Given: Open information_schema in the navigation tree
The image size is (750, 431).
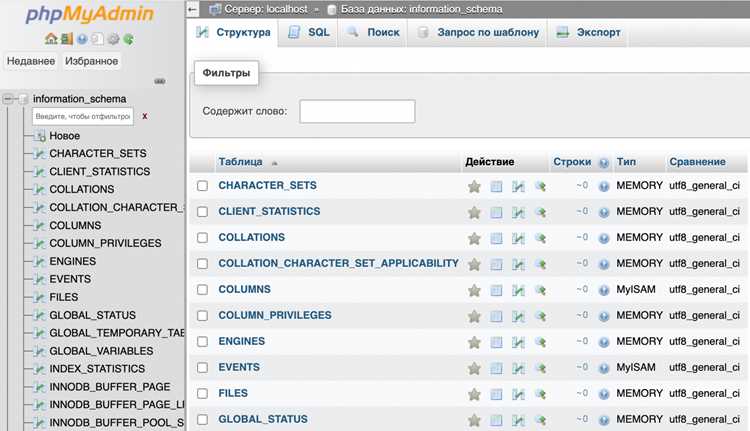Looking at the screenshot, I should click(79, 99).
